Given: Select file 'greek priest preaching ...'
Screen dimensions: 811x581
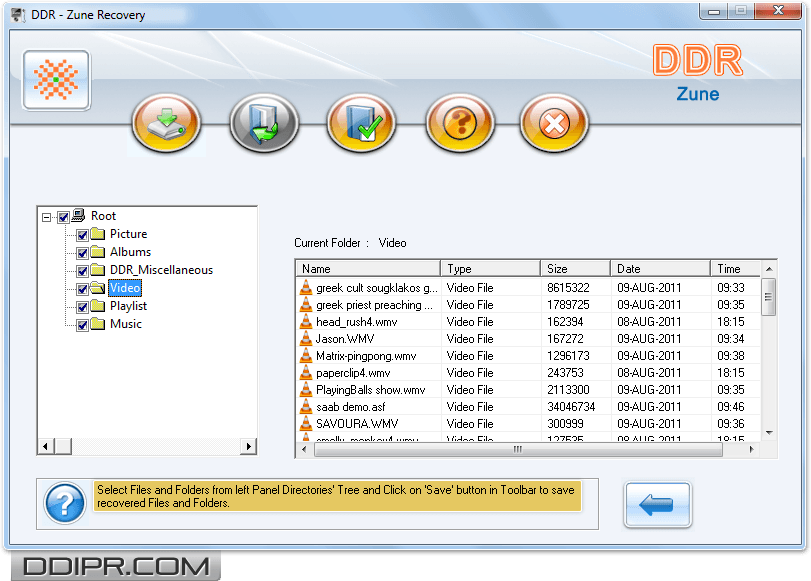Looking at the screenshot, I should tap(374, 305).
